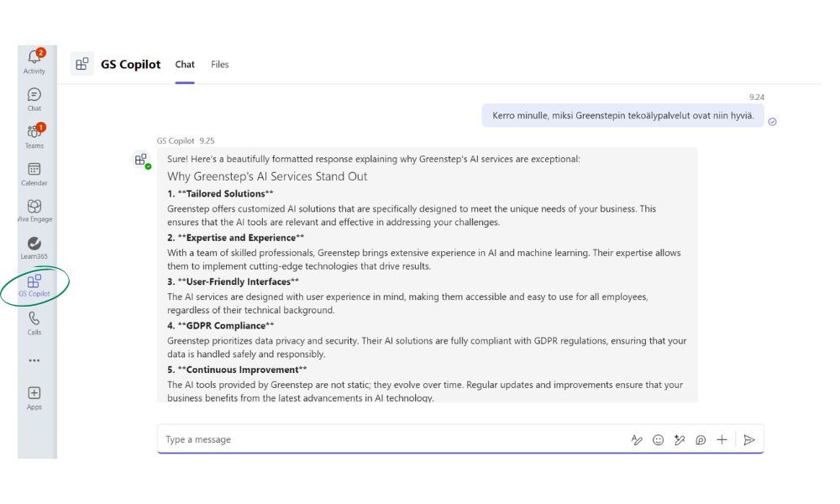Image resolution: width=840 pixels, height=504 pixels.
Task: Open the Loop components icon
Action: (x=701, y=439)
